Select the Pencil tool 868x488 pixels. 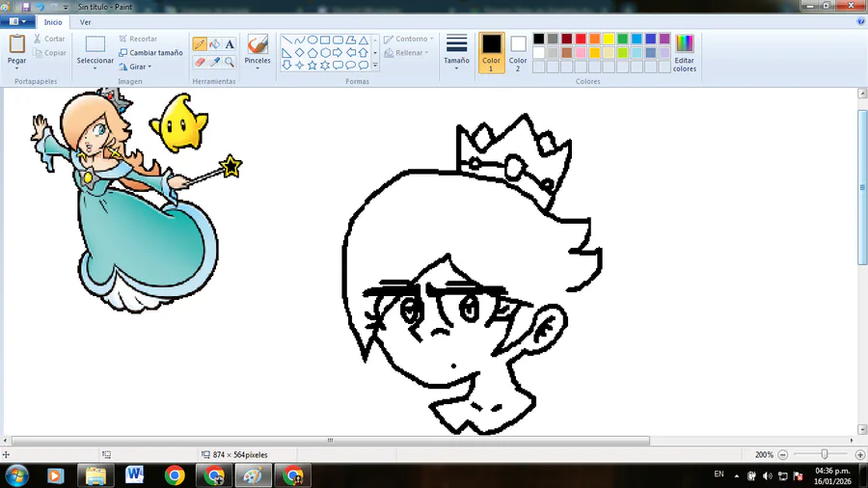point(200,44)
